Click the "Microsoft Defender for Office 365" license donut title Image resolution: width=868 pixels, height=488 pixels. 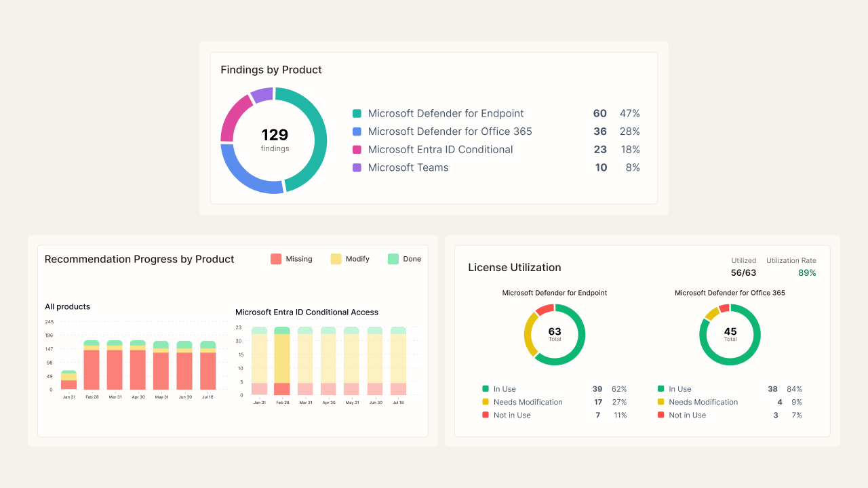tap(730, 293)
